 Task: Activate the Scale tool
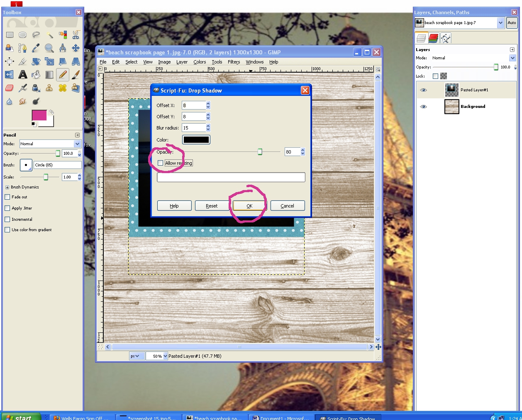tap(49, 61)
